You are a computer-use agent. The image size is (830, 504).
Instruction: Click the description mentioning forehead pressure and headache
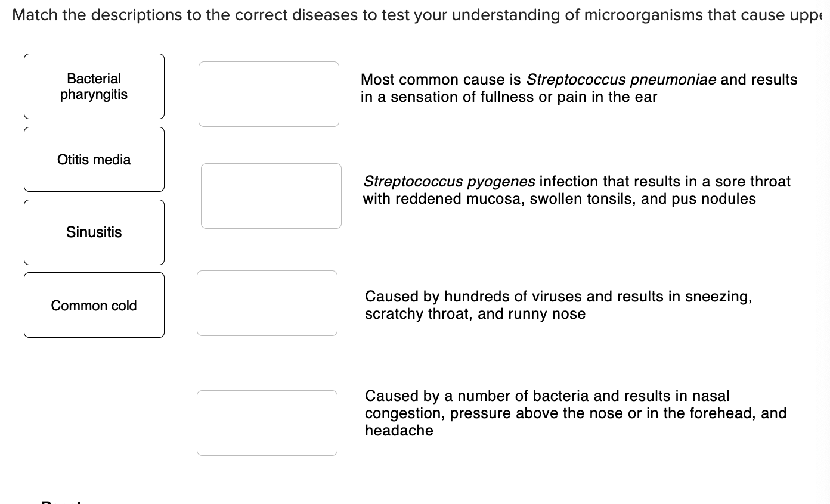(576, 413)
